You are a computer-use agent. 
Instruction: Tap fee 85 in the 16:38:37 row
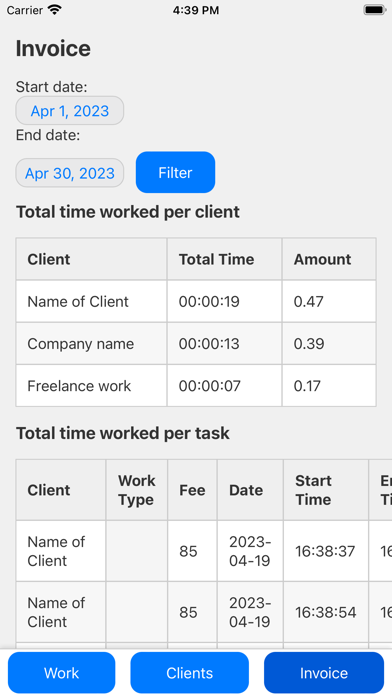click(x=188, y=551)
